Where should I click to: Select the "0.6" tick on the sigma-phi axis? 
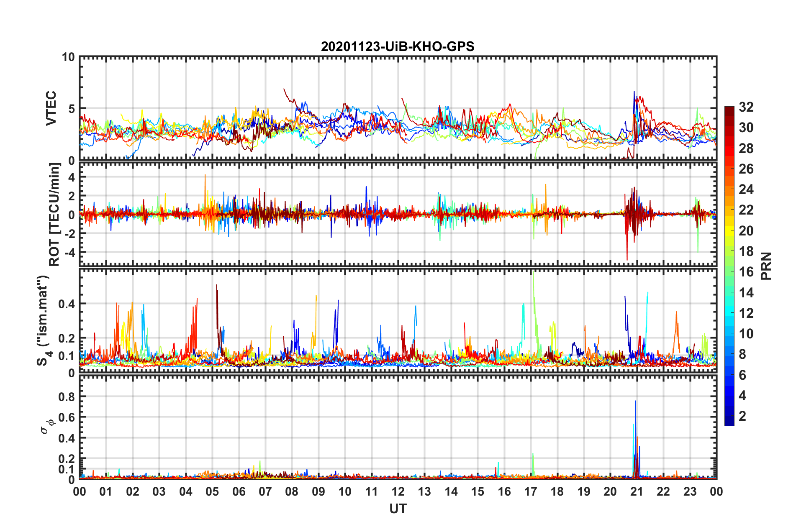coord(67,417)
